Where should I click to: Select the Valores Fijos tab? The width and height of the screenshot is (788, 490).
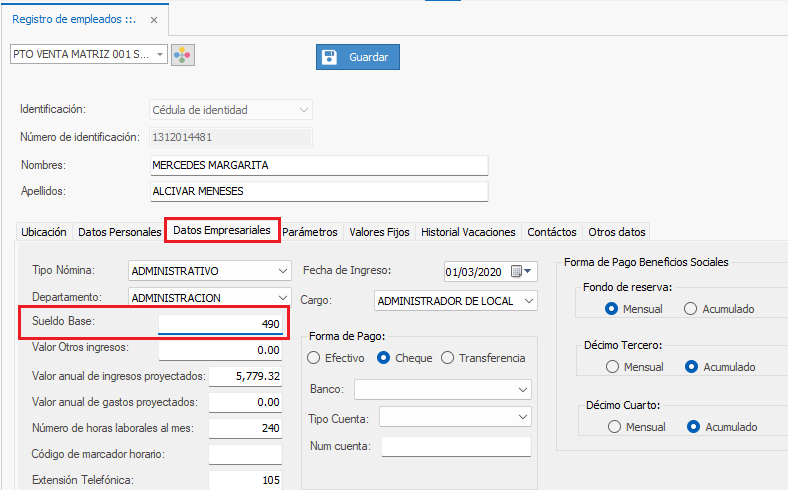[x=379, y=232]
